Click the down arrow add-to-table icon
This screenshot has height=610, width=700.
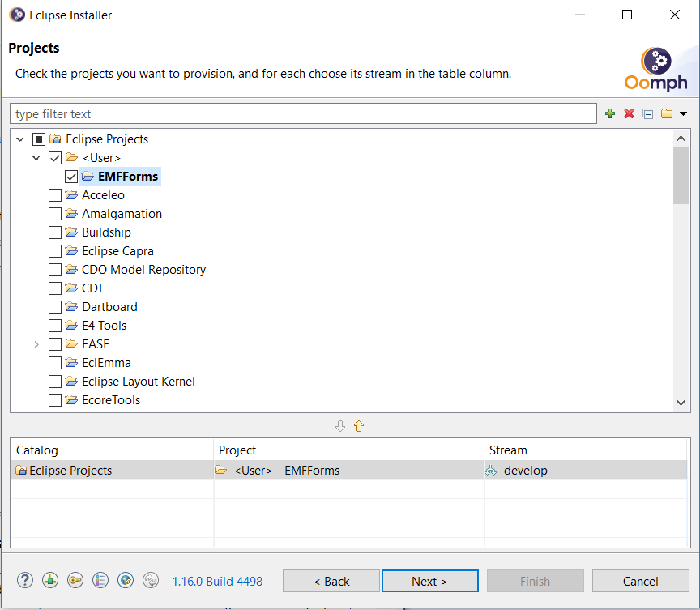340,426
